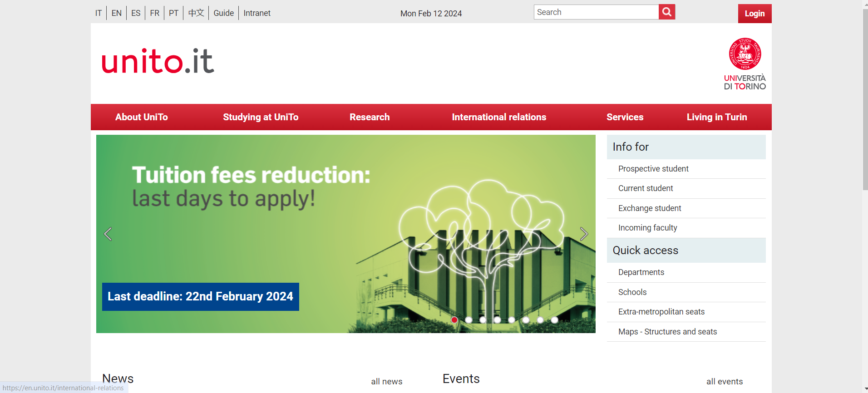
Task: Open the About UniTo menu
Action: tap(142, 117)
